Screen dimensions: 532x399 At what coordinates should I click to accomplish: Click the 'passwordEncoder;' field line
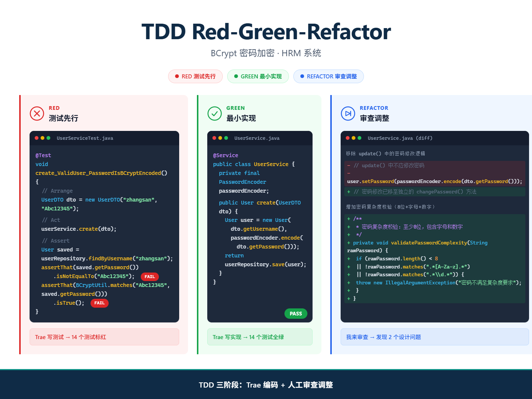pyautogui.click(x=244, y=191)
